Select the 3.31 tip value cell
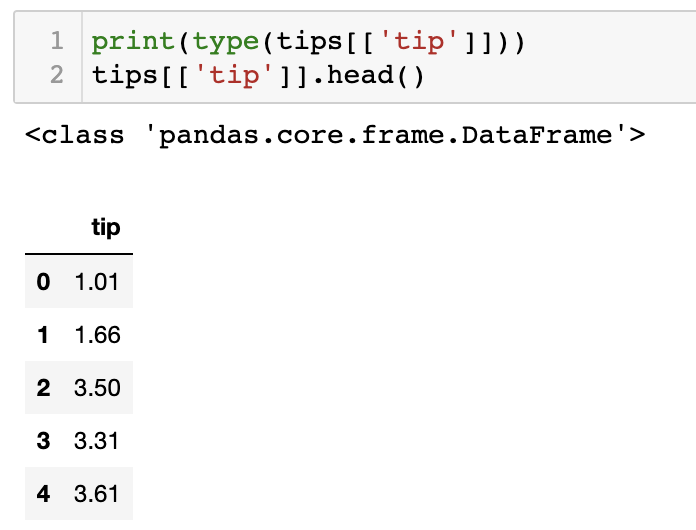The width and height of the screenshot is (696, 530). pyautogui.click(x=96, y=441)
